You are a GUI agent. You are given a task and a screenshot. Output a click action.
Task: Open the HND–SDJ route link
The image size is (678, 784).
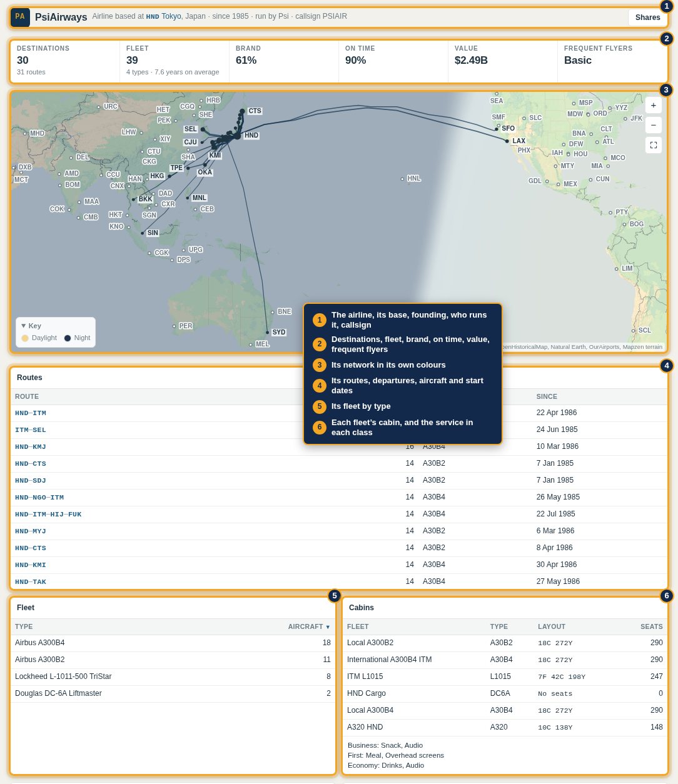[31, 481]
